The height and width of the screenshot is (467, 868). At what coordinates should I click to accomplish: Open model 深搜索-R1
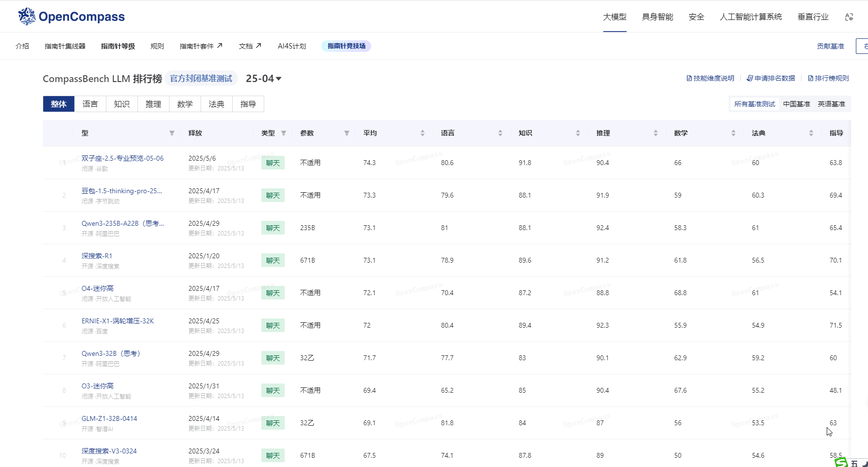97,256
